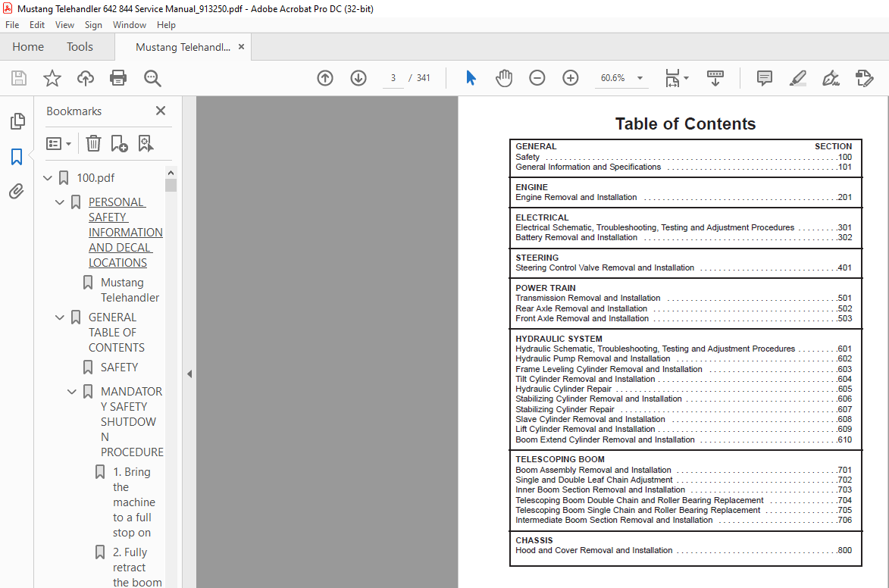Open the Edit menu
This screenshot has height=588, width=889.
tap(37, 25)
